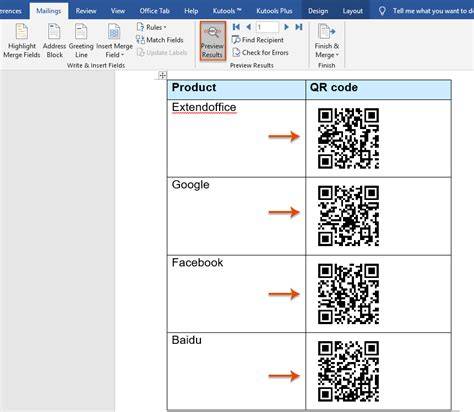Click the Match Fields icon

(140, 40)
